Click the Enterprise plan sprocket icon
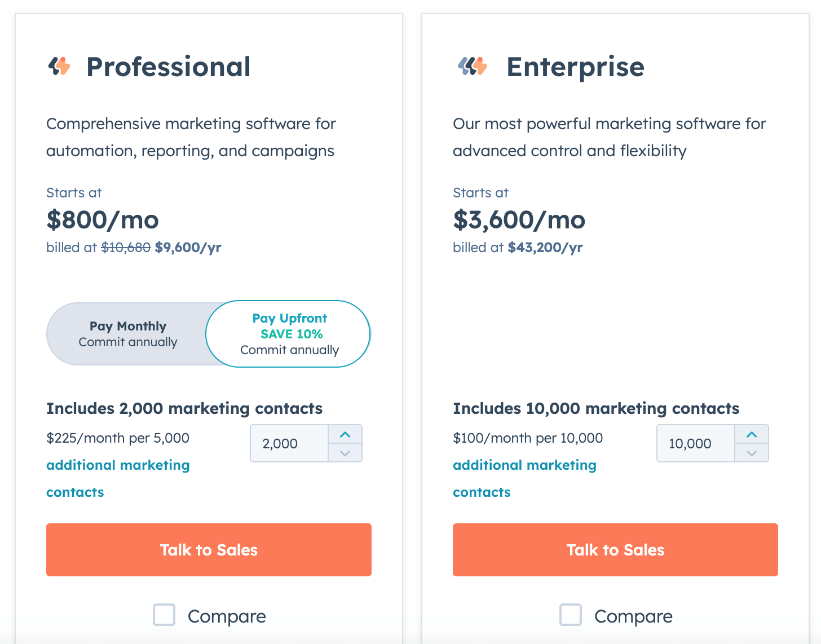 (x=473, y=67)
